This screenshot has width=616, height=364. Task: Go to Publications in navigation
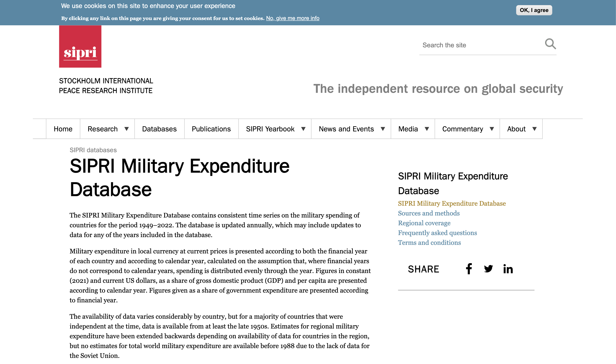[x=211, y=129]
